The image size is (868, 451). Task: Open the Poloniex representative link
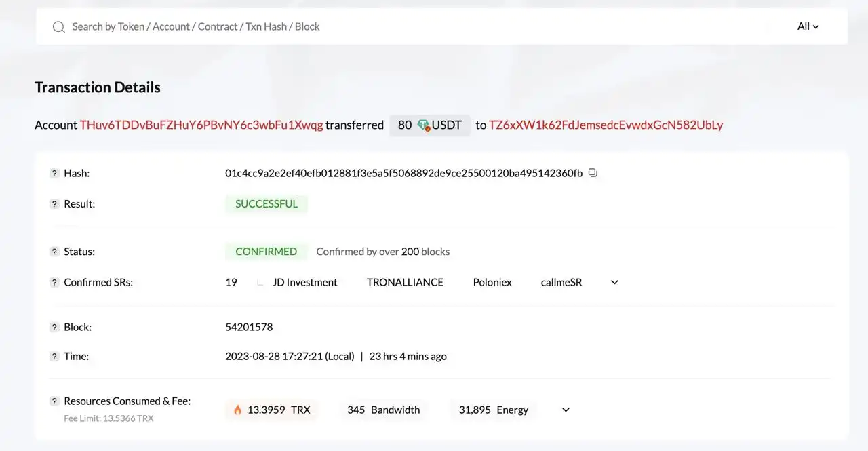tap(492, 282)
